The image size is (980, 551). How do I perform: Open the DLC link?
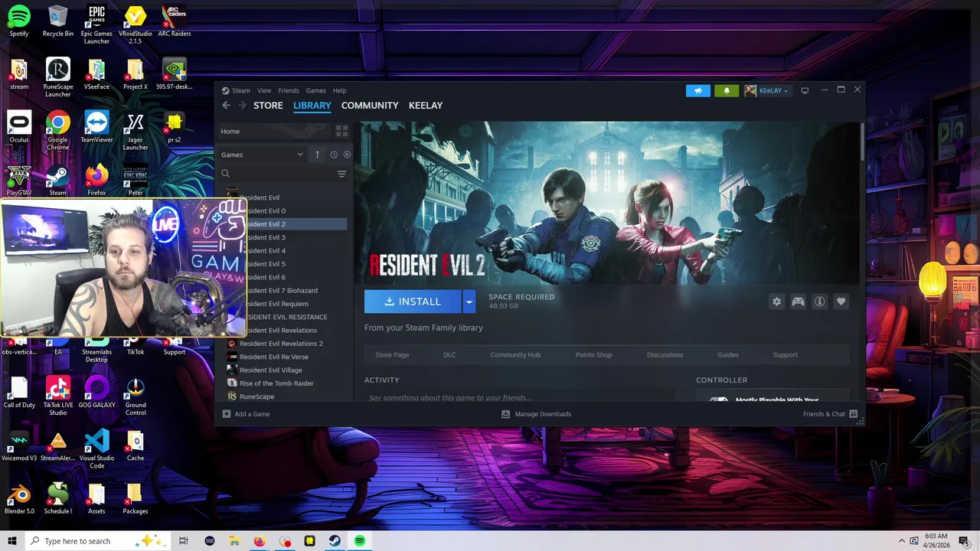point(449,355)
